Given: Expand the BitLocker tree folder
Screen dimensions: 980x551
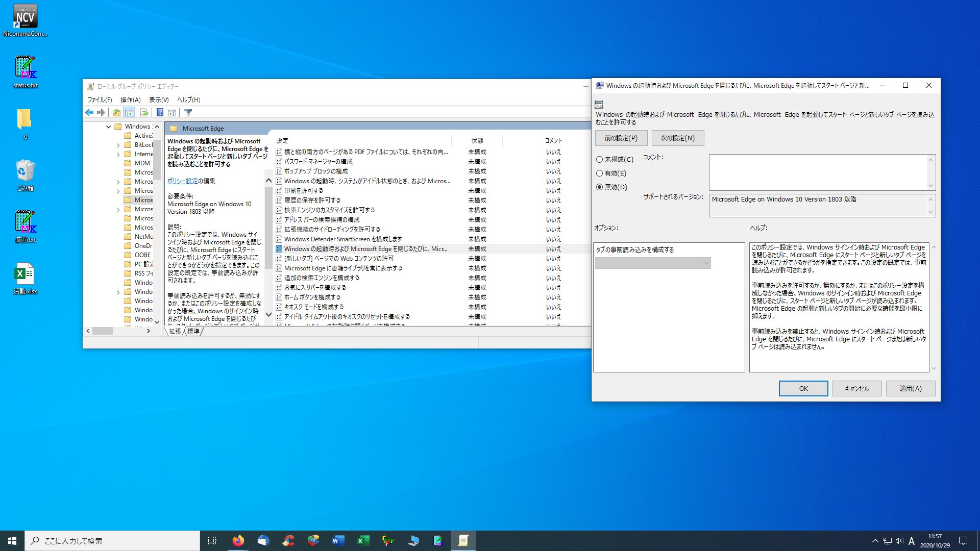Looking at the screenshot, I should [x=118, y=145].
